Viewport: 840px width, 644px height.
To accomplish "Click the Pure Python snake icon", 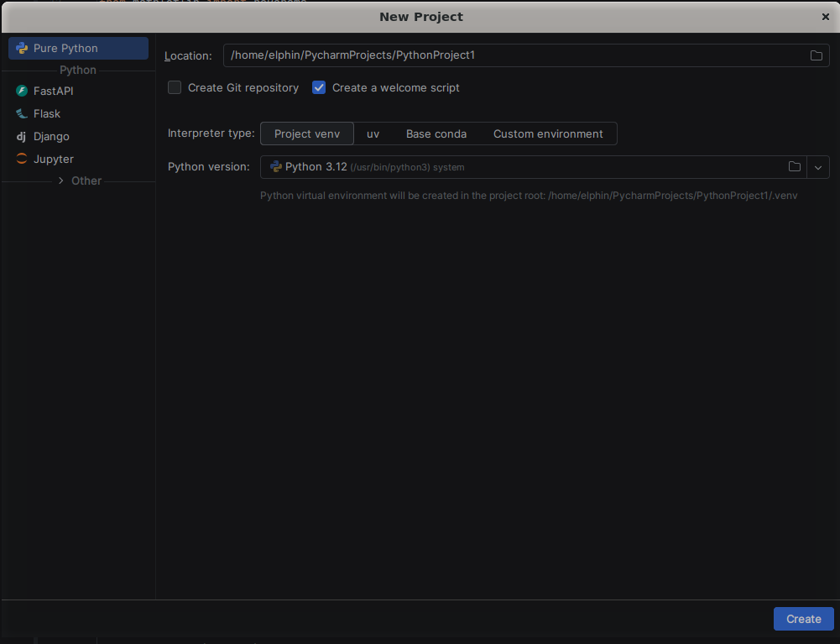I will 22,49.
